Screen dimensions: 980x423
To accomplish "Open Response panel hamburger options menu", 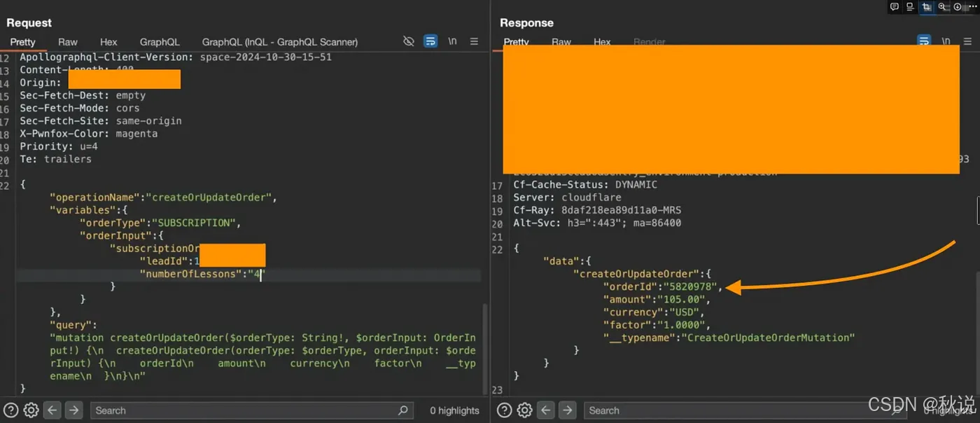I will tap(967, 41).
